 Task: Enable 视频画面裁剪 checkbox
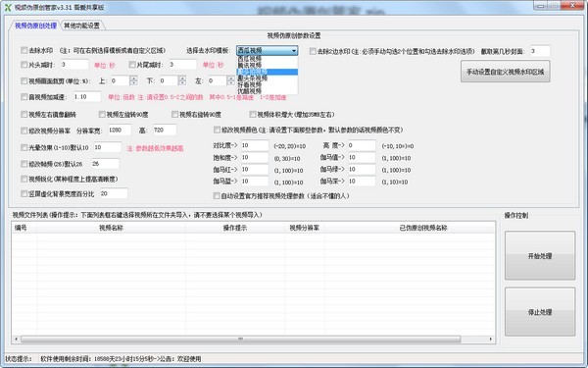[x=24, y=80]
